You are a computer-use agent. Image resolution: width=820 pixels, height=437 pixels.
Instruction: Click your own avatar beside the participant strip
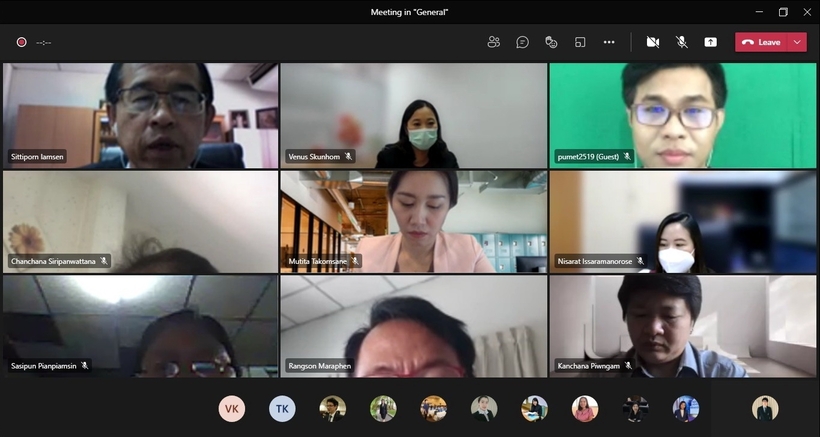(765, 408)
